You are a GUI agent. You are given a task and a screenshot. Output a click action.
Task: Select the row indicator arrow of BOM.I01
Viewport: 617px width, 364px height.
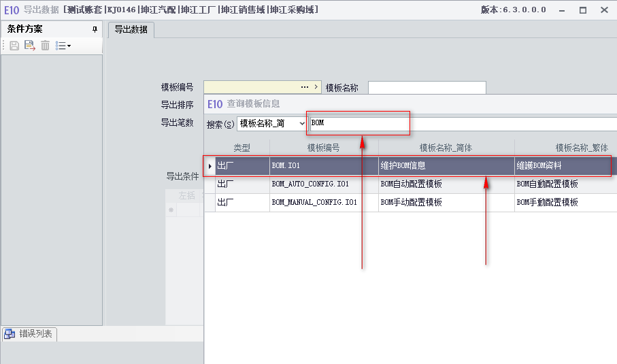[210, 166]
